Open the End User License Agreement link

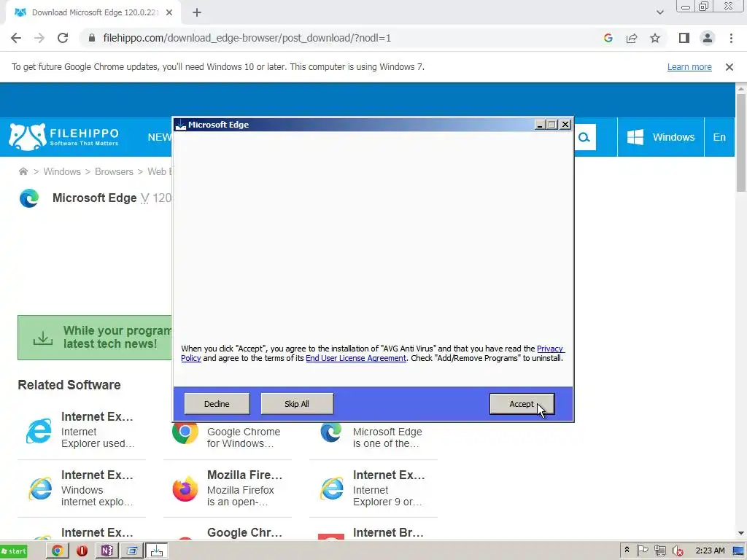click(x=356, y=358)
